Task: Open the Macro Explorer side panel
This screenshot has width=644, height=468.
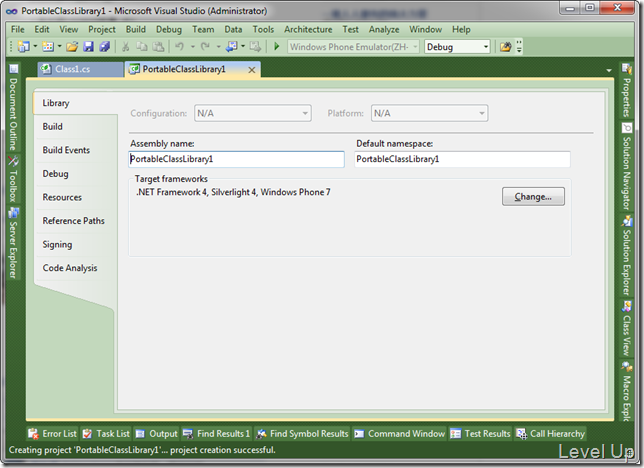Action: (x=626, y=391)
